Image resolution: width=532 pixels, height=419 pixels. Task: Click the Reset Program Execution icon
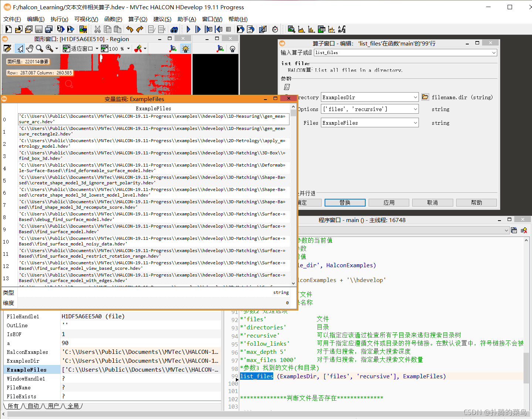pos(240,29)
